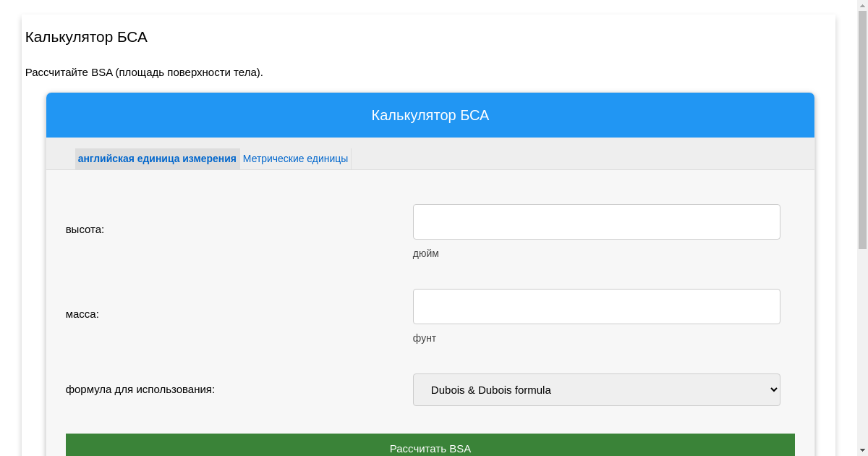Click the масса: label
This screenshot has height=456, width=868.
pos(82,314)
